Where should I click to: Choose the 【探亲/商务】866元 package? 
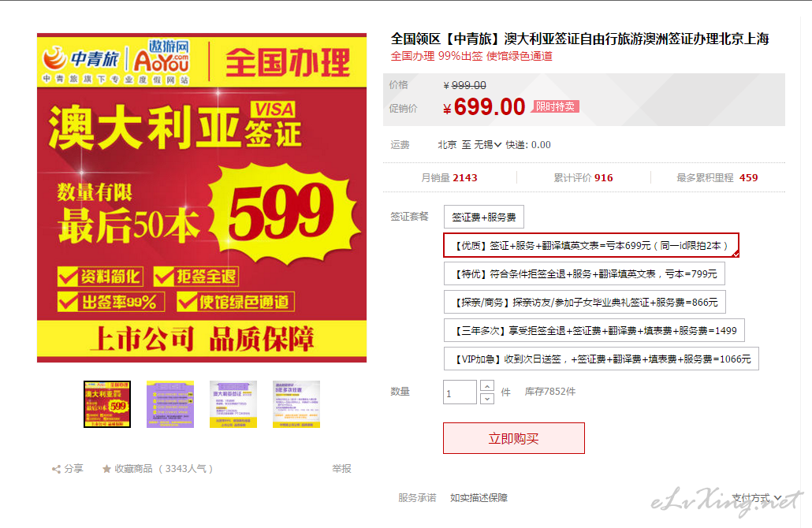click(x=585, y=303)
